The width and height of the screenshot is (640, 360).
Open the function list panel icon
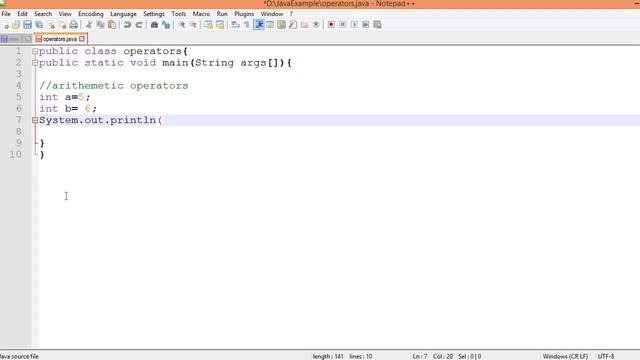tap(293, 25)
